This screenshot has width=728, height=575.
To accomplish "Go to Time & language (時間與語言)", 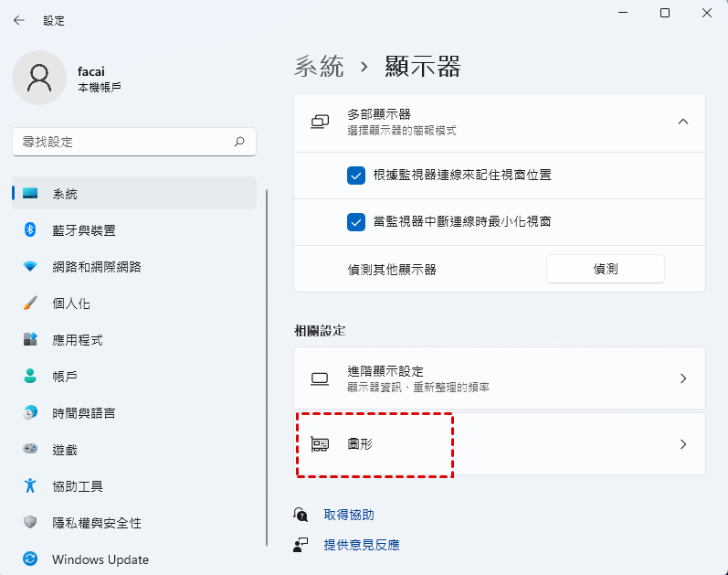I will point(84,413).
